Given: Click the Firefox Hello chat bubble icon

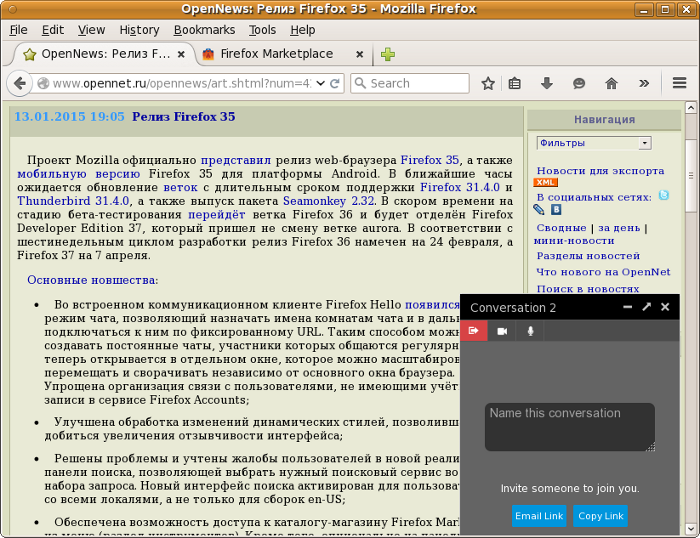Looking at the screenshot, I should 579,83.
